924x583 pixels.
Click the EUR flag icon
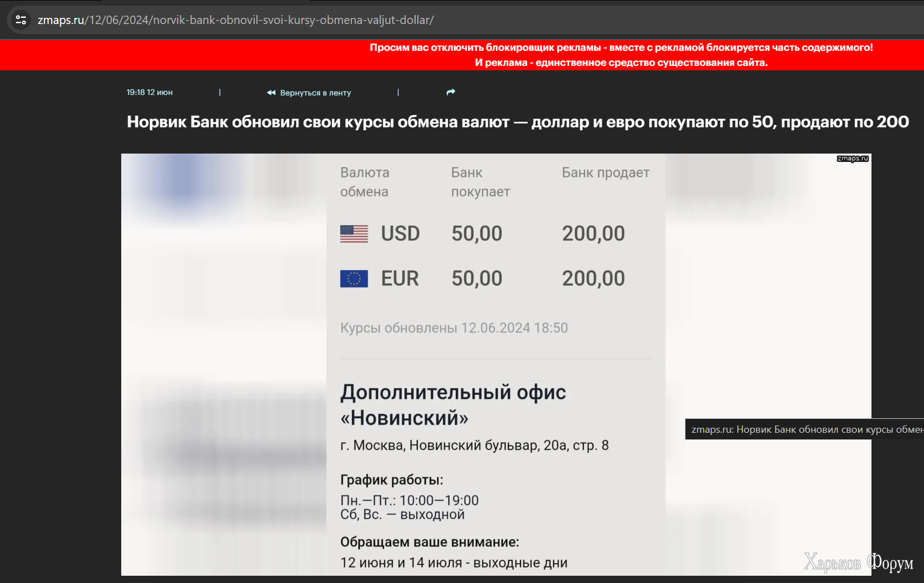pyautogui.click(x=354, y=279)
